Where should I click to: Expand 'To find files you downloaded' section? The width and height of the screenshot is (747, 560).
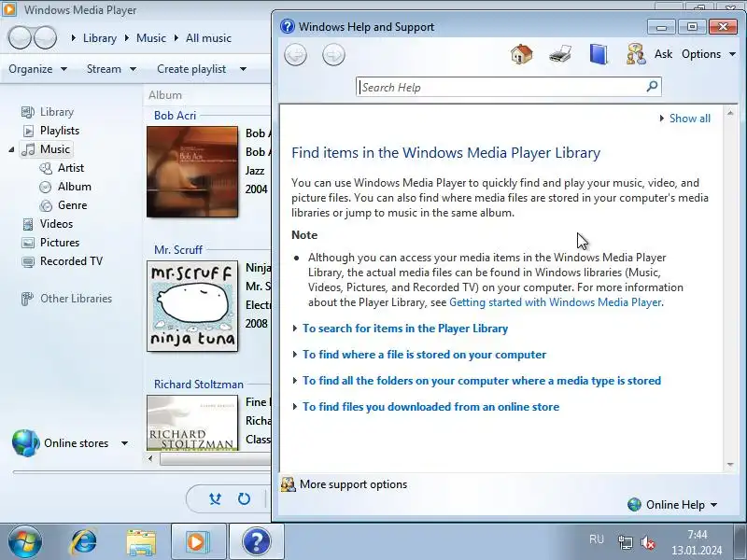pos(430,407)
